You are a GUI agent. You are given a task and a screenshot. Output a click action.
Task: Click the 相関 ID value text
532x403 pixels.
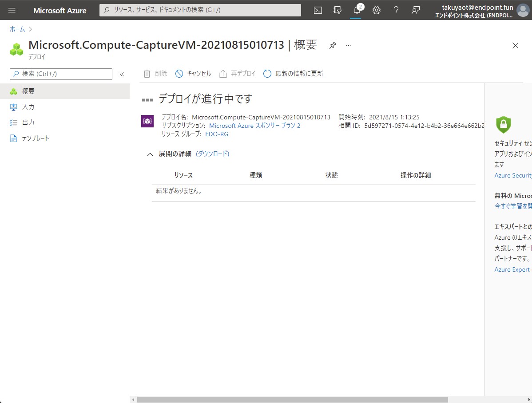[424, 126]
